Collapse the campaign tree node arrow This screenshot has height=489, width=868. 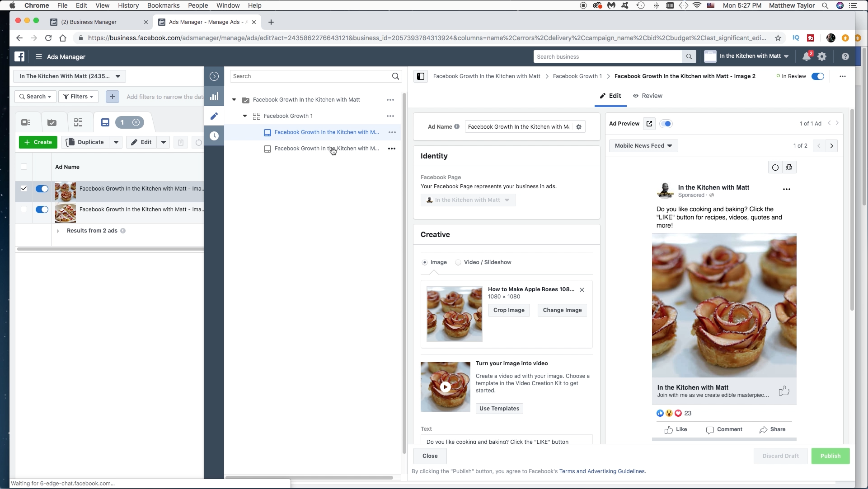point(234,100)
